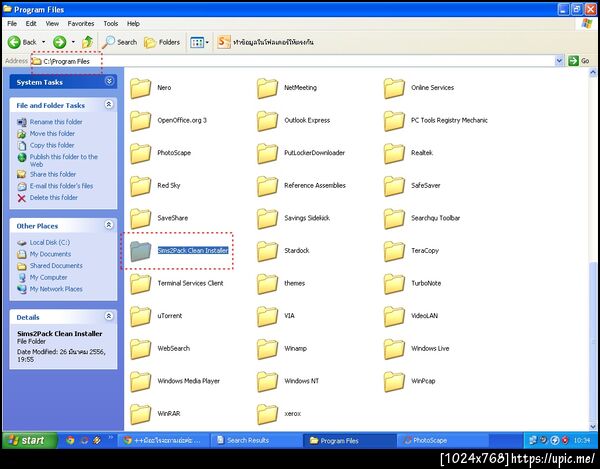The width and height of the screenshot is (600, 469).
Task: Click the Reference Assemblies folder name
Action: 315,186
